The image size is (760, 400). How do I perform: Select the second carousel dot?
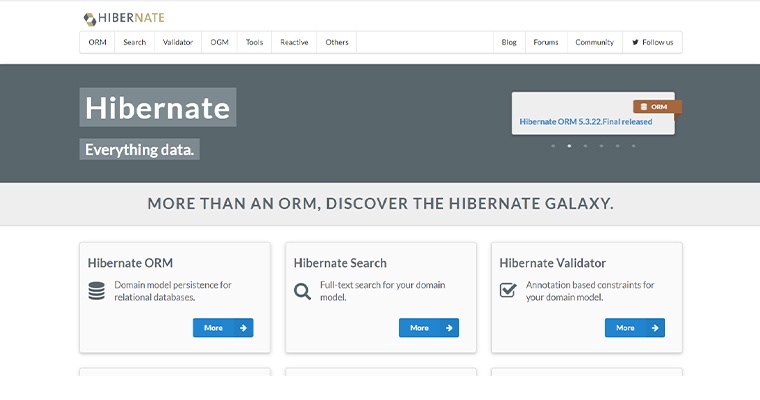pos(569,146)
